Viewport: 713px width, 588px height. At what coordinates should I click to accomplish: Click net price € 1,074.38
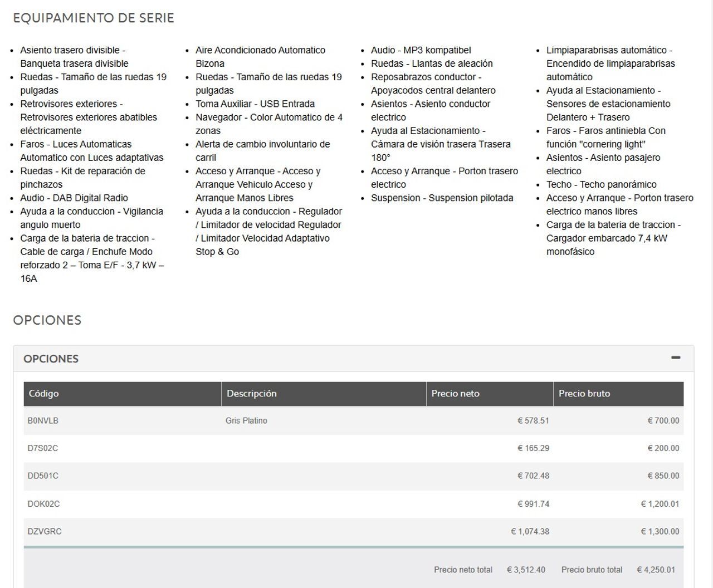pos(530,532)
